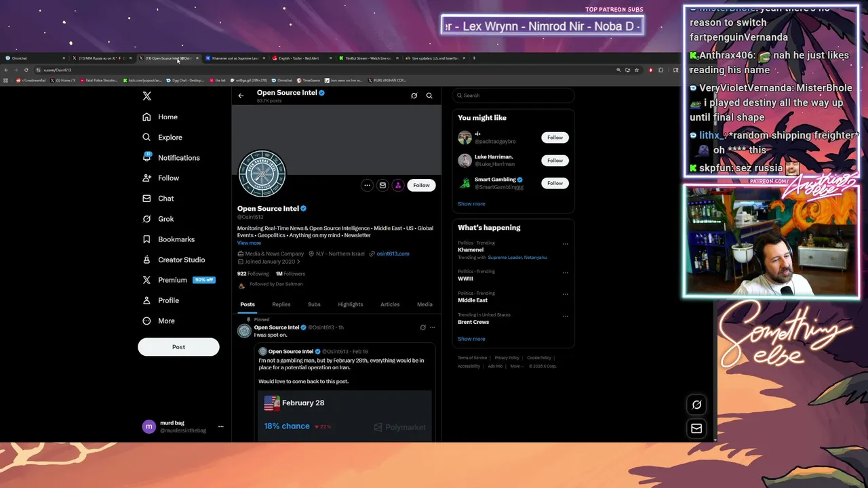Image resolution: width=868 pixels, height=488 pixels.
Task: Click the Grok icon on pinned post
Action: click(422, 327)
